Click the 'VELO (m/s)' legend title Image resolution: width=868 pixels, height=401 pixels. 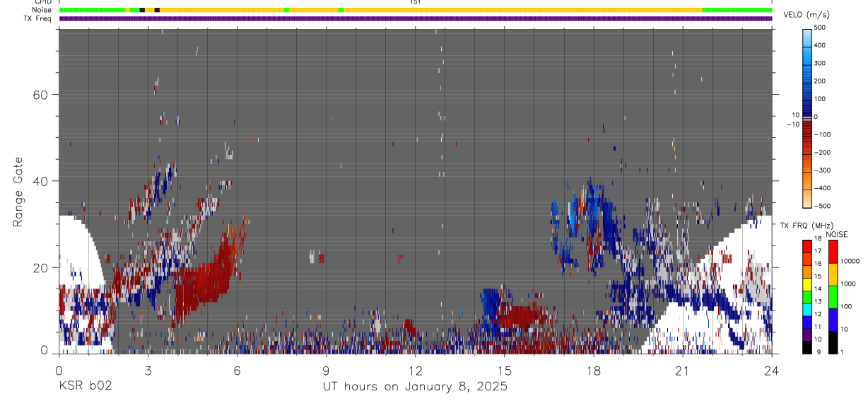(807, 15)
